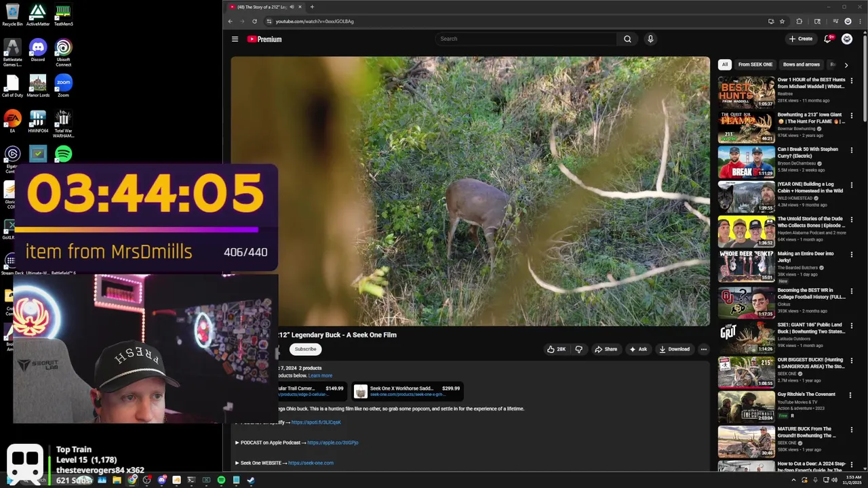Image resolution: width=868 pixels, height=488 pixels.
Task: Play the Best Hunts from Waddell thumbnail
Action: tap(746, 92)
